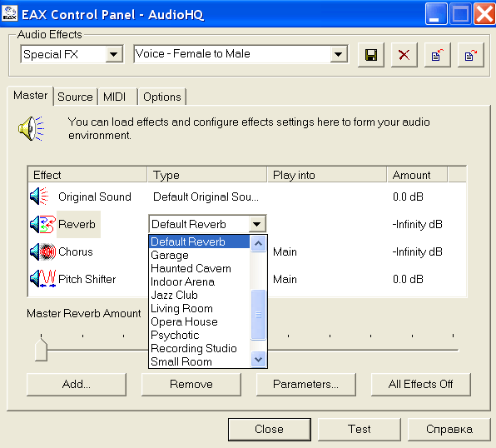Open the Voice - Female to Male preset dropdown
Image resolution: width=496 pixels, height=448 pixels.
coord(339,54)
